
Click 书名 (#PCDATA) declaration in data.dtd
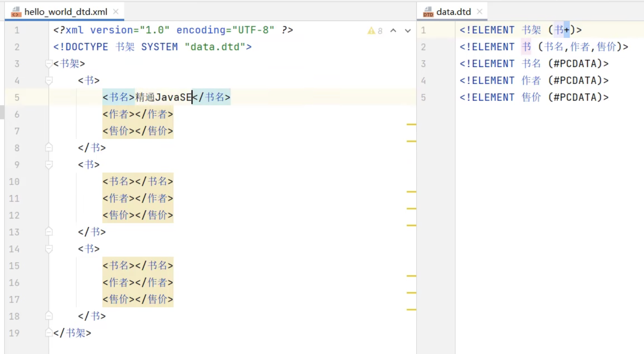[534, 64]
